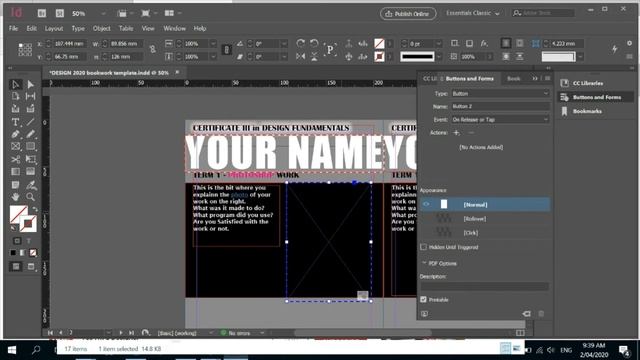Select the Direct Selection tool
Viewport: 640px width, 360px height.
tap(31, 84)
